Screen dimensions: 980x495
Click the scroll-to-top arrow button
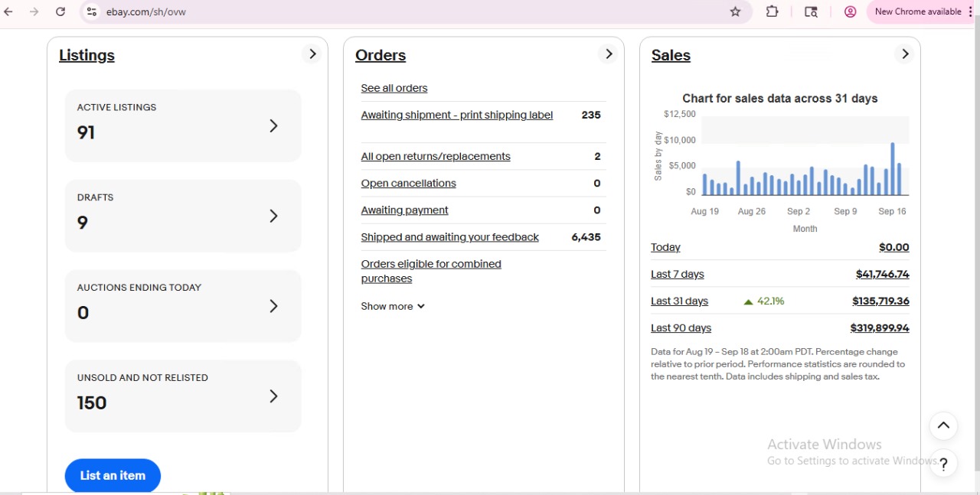pos(943,426)
